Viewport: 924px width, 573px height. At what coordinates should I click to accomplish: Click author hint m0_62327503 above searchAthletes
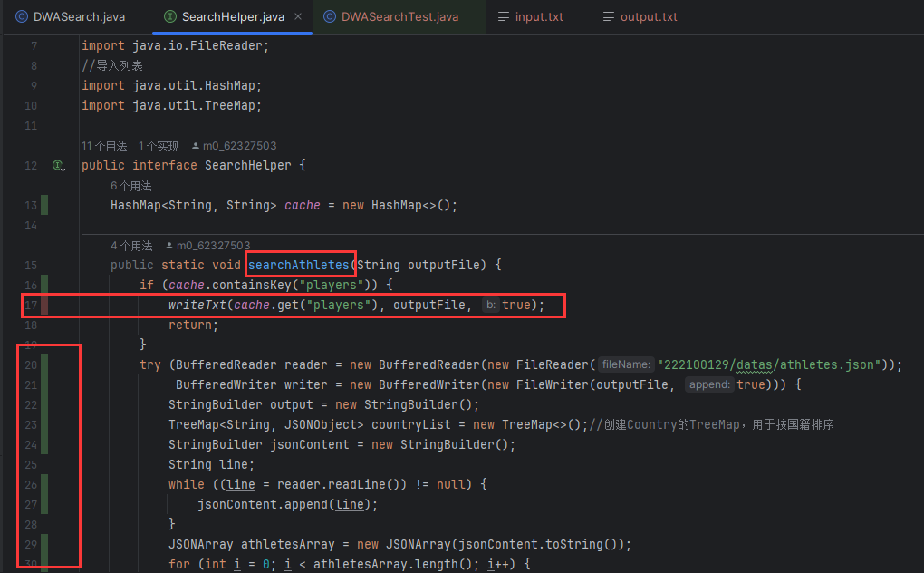[x=207, y=245]
